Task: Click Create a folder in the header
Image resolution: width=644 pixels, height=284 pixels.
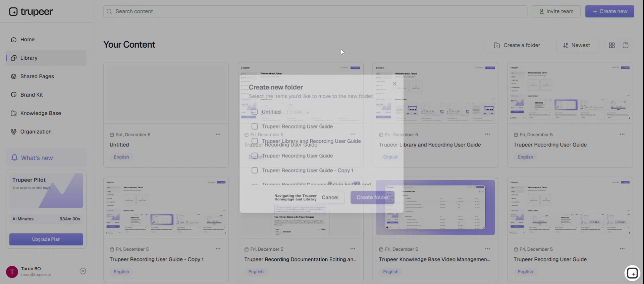Action: [x=517, y=45]
